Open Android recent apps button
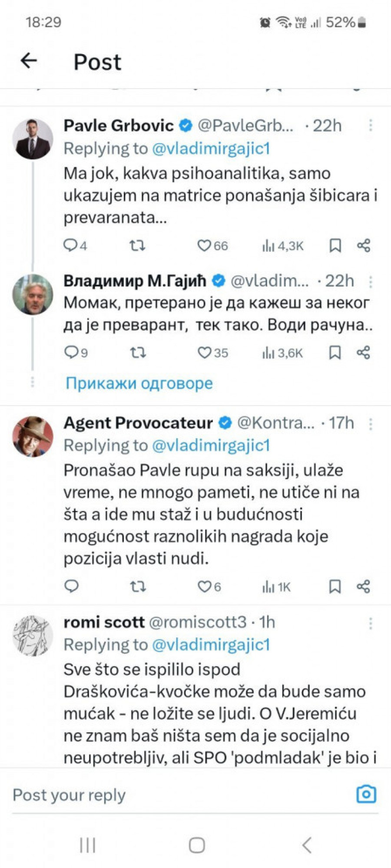391x868 pixels. 88,845
